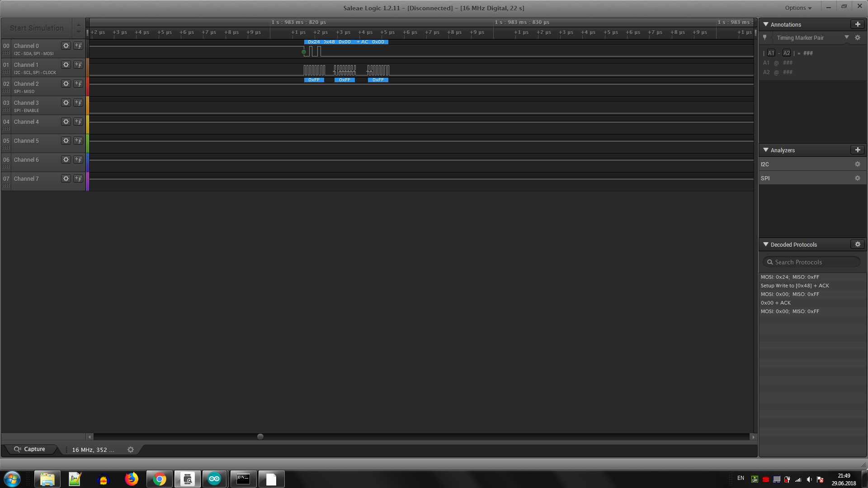Open Timing Marker Pair dropdown
The height and width of the screenshot is (488, 868).
point(846,38)
